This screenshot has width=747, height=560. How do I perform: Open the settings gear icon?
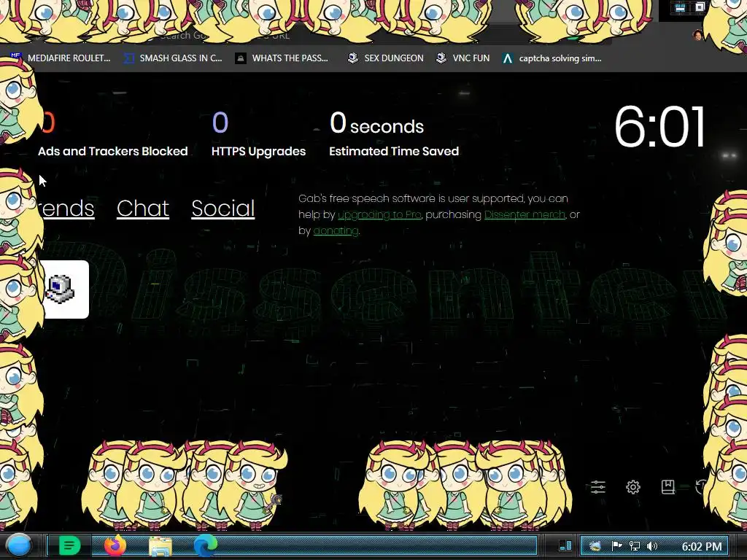632,486
